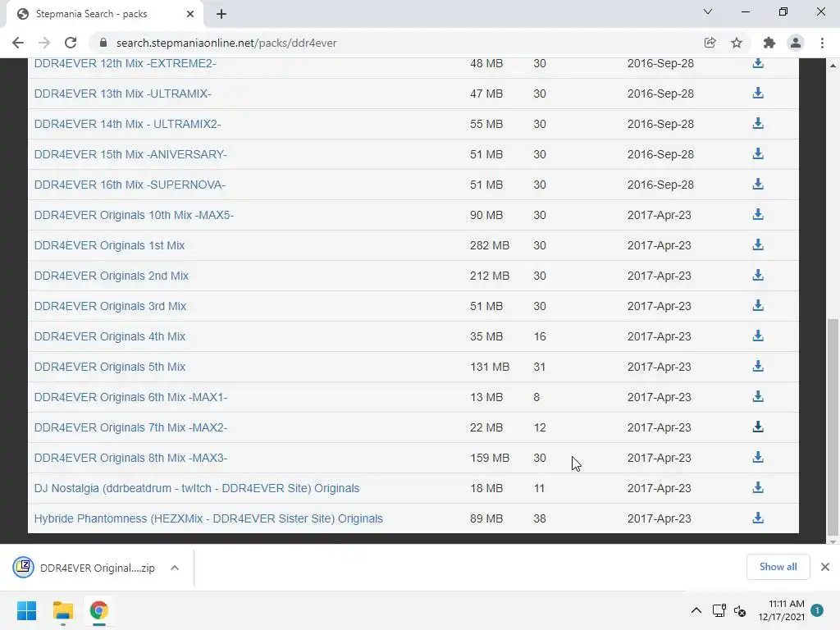This screenshot has width=840, height=630.
Task: Open DDR4EVER Originals 7th Mix -MAX2- link
Action: click(130, 427)
